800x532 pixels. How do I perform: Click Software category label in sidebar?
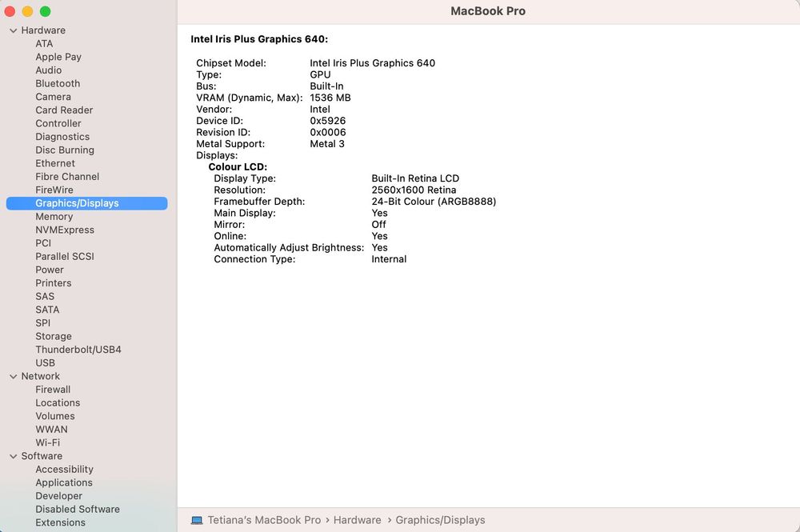(x=42, y=457)
